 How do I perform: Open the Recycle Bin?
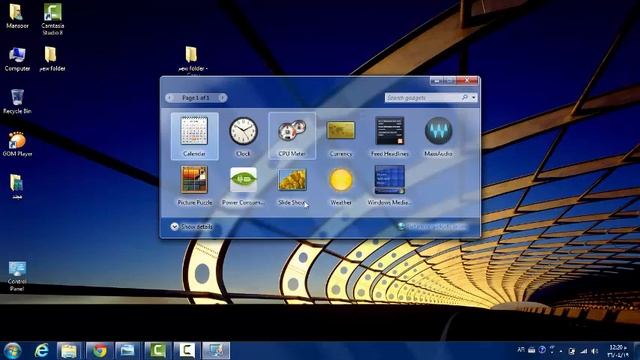click(x=17, y=102)
